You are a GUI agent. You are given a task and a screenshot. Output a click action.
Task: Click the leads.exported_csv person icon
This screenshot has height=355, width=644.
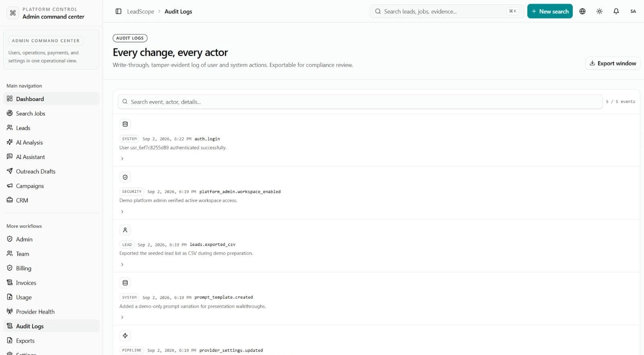tap(125, 230)
